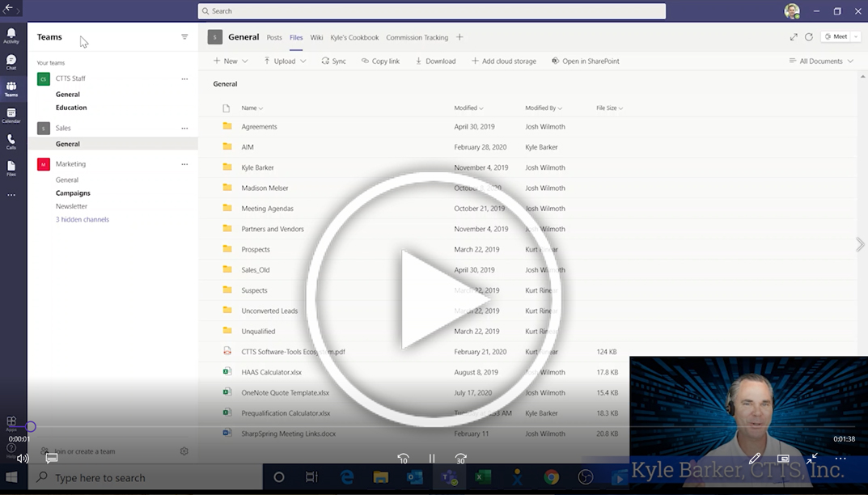Viewport: 868px width, 495px height.
Task: Click the large play overlay button
Action: pyautogui.click(x=433, y=299)
